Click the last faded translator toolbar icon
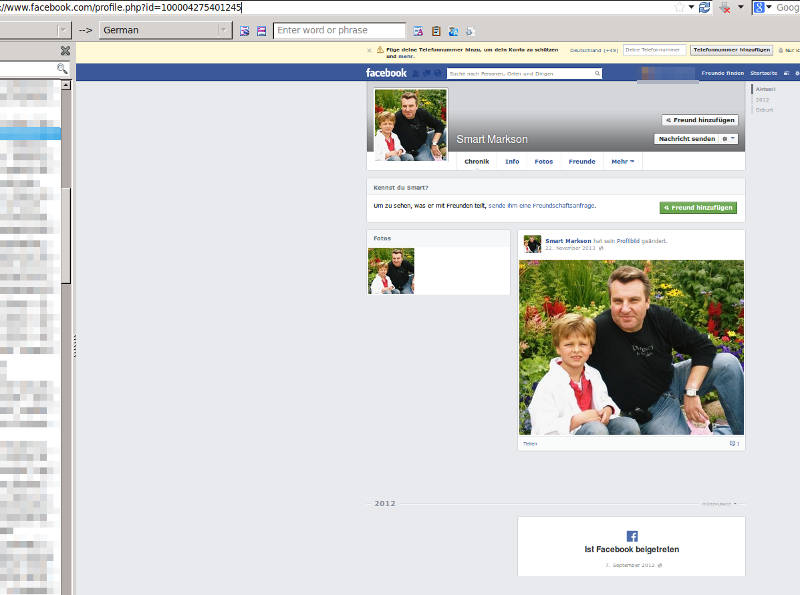 point(470,31)
